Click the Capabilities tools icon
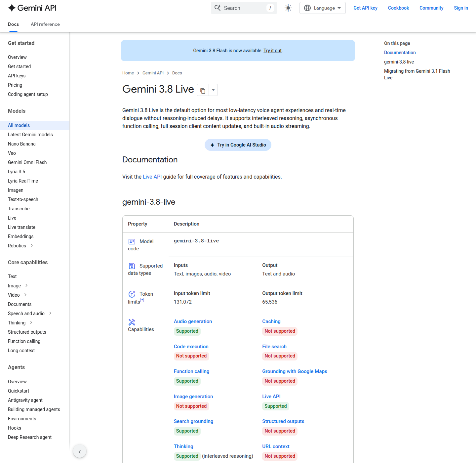 (x=132, y=322)
